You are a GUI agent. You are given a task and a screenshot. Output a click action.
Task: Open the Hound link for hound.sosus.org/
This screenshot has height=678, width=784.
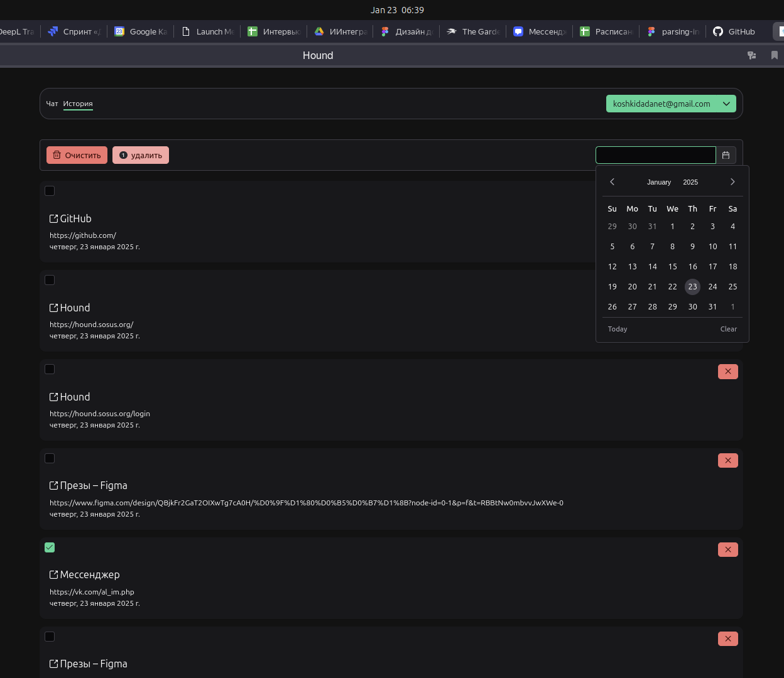(75, 308)
